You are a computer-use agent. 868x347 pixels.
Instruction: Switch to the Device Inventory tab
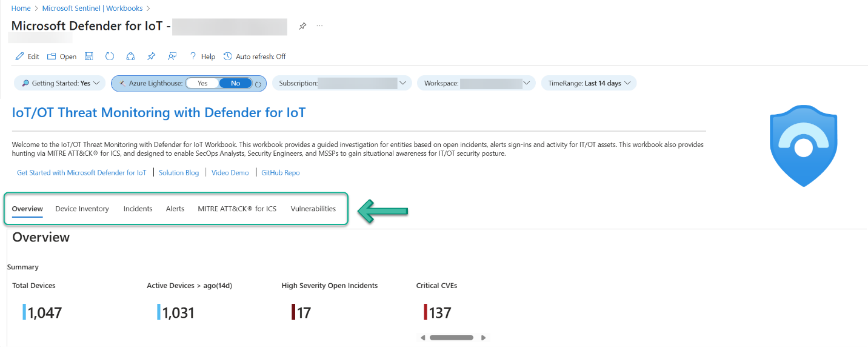click(82, 209)
